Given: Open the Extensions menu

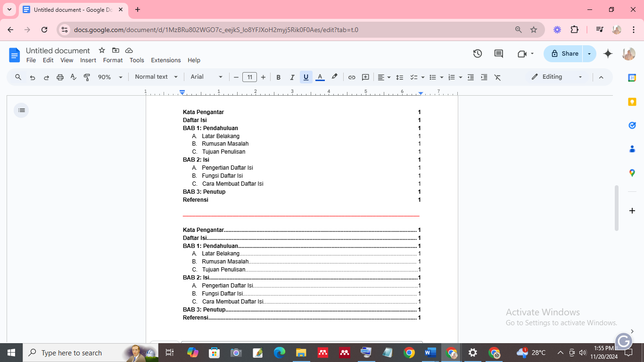Looking at the screenshot, I should 166,60.
